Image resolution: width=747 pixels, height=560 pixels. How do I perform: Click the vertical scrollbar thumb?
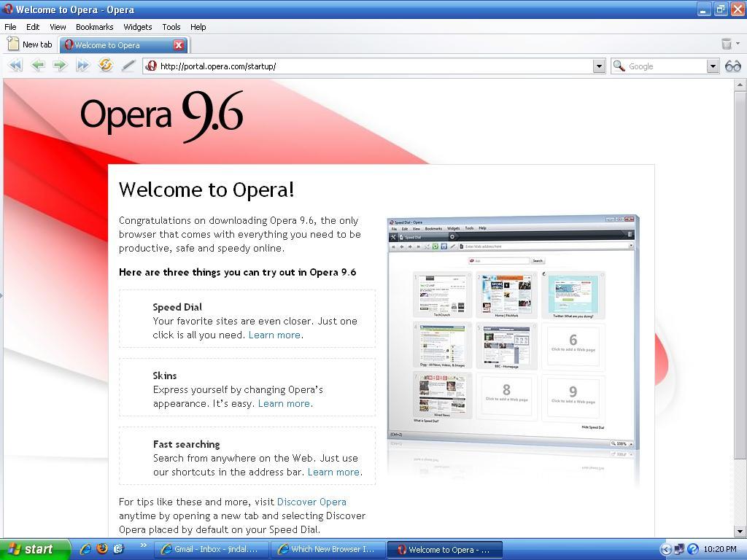tap(740, 275)
